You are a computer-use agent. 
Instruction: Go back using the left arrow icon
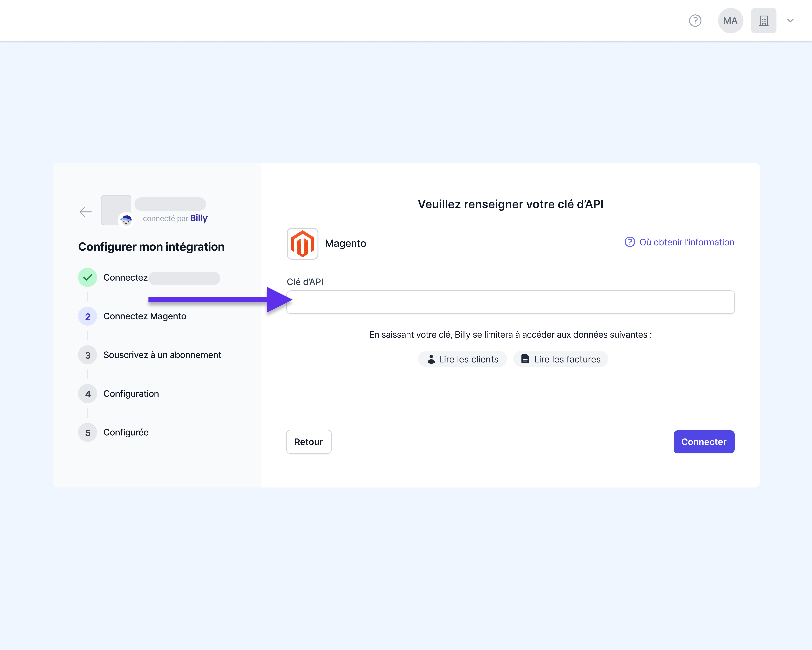click(x=85, y=212)
